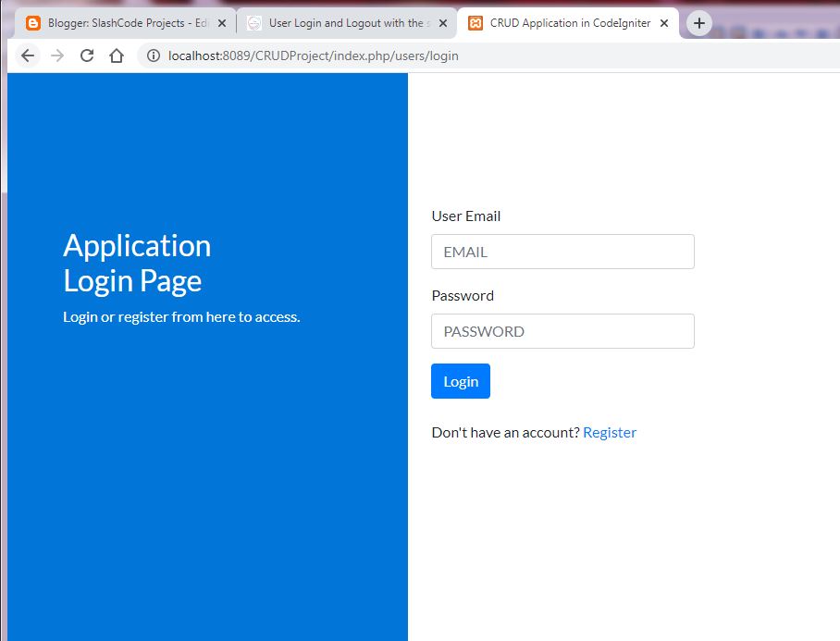Close the Blogger SlashCode Projects tab

(222, 22)
